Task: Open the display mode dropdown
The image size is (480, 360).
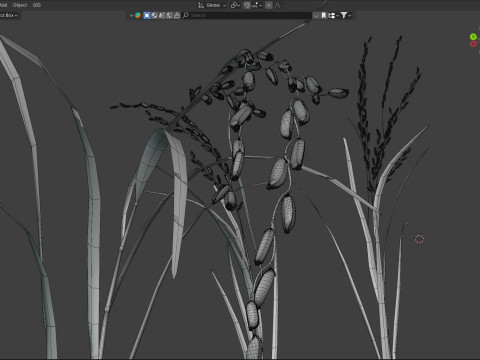Action: 333,15
